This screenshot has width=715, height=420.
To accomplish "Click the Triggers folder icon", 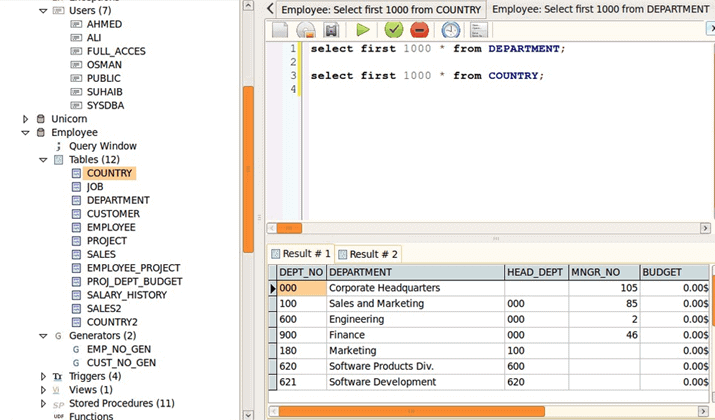I will point(57,377).
